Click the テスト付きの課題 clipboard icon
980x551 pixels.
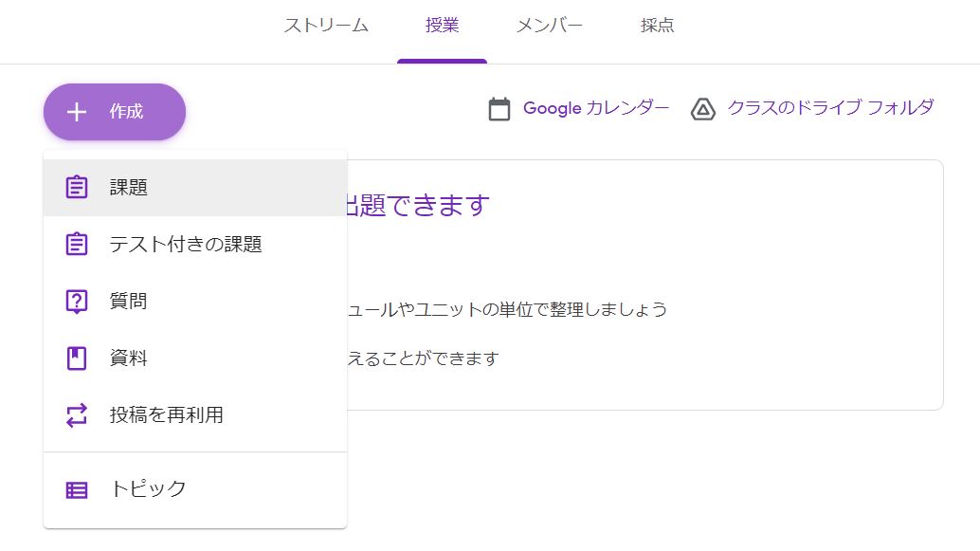(x=76, y=244)
